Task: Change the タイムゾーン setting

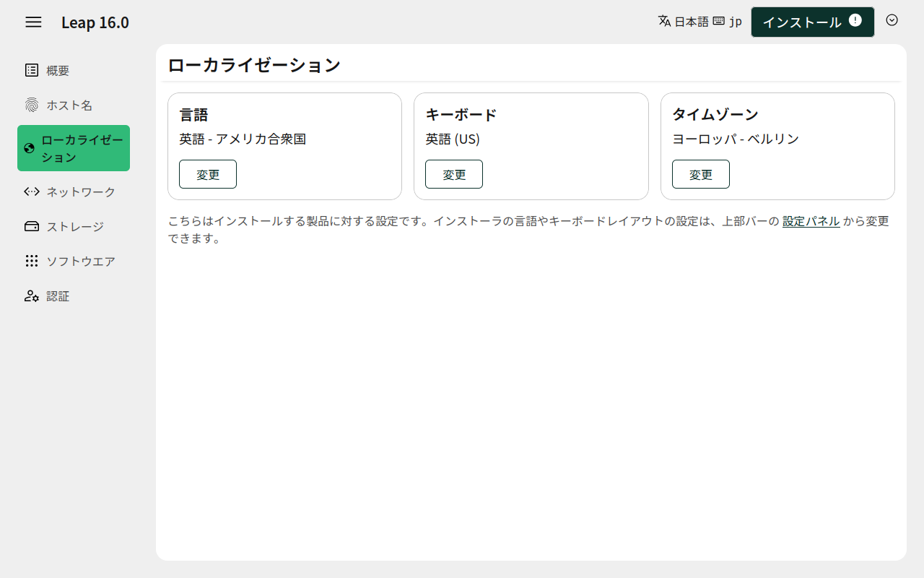Action: click(701, 174)
